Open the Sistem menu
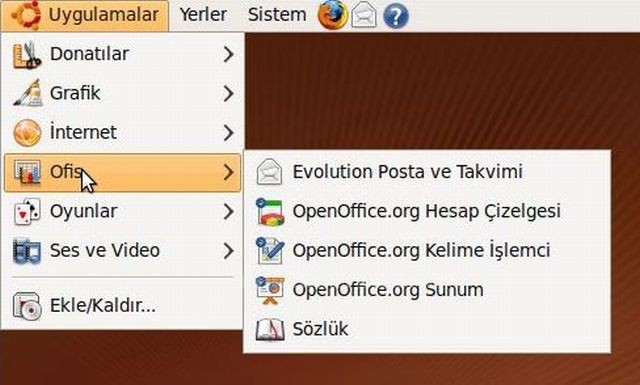 tap(277, 15)
